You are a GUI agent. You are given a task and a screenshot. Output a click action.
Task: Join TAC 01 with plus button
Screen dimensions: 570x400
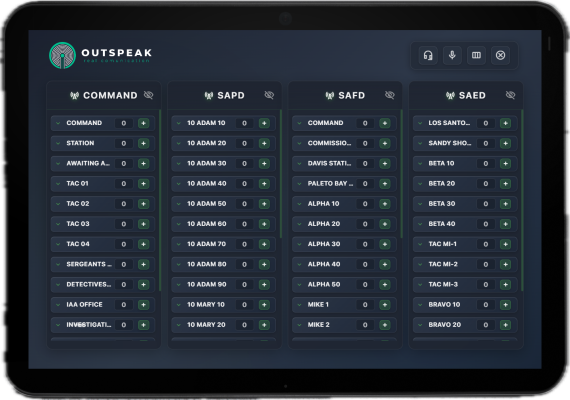tap(144, 184)
